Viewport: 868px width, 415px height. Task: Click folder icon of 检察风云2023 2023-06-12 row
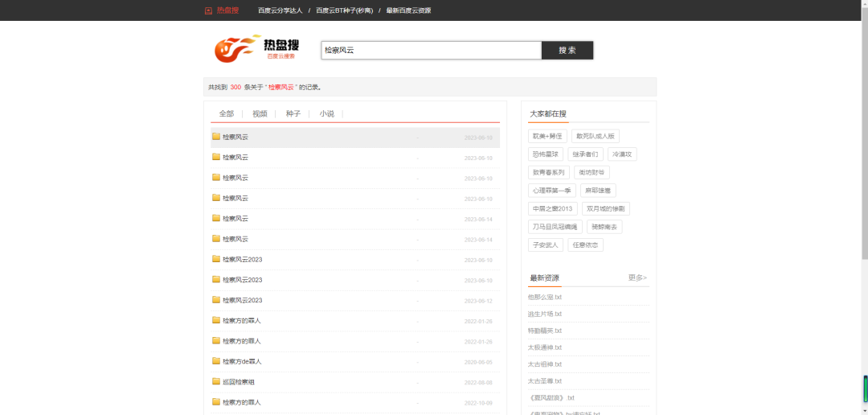click(x=216, y=300)
